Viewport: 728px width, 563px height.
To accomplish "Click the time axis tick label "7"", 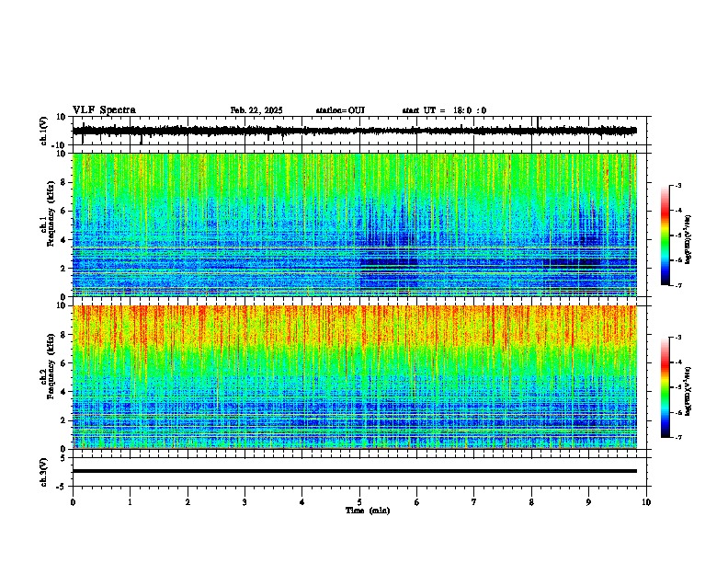I will tap(474, 502).
